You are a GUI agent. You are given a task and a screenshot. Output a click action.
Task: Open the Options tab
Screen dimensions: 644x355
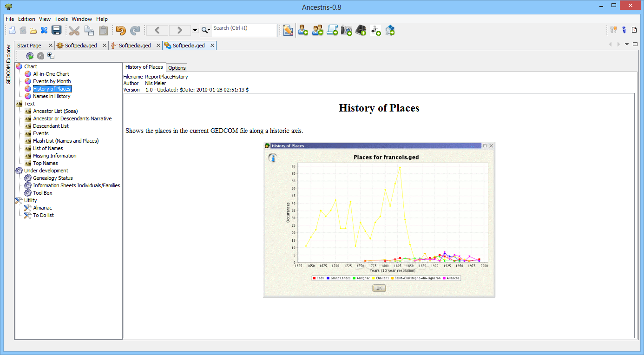pyautogui.click(x=177, y=68)
